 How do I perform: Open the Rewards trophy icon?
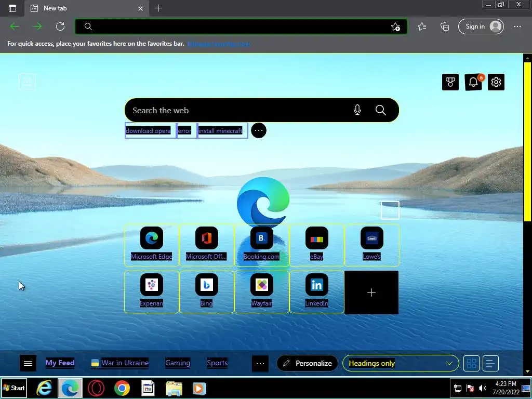click(x=450, y=82)
